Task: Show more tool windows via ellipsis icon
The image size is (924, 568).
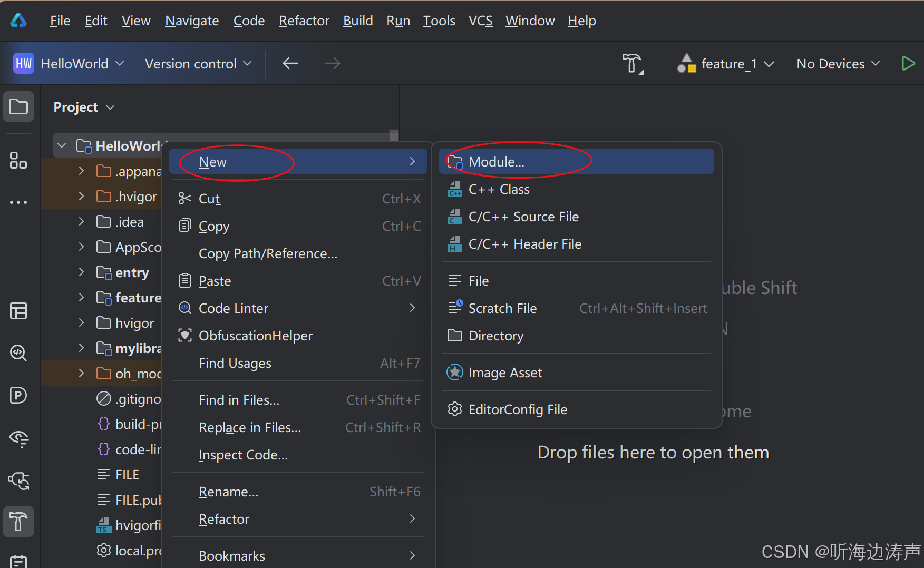Action: point(18,202)
